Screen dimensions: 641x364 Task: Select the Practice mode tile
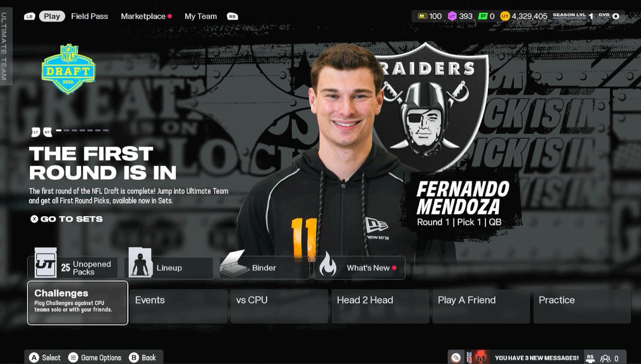tap(582, 306)
